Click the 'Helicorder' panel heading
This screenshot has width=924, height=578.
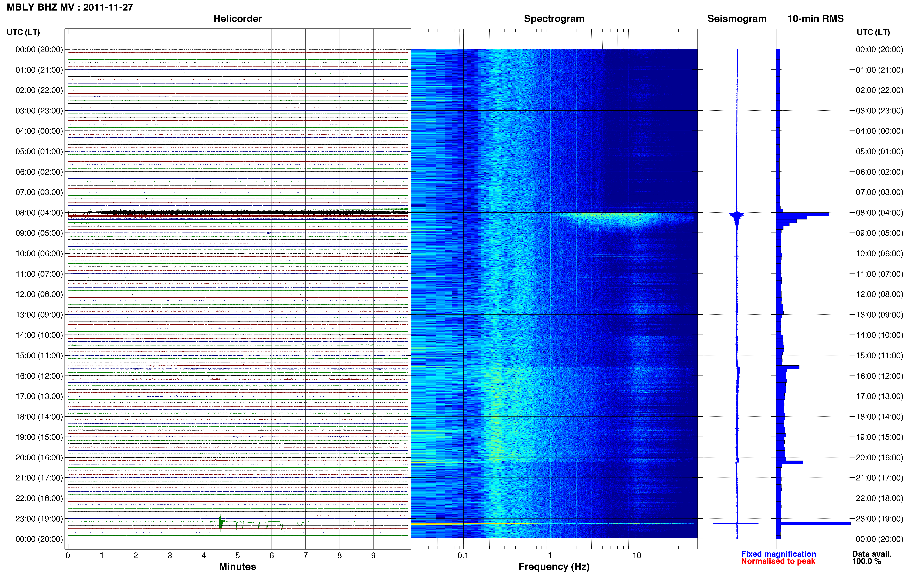238,19
